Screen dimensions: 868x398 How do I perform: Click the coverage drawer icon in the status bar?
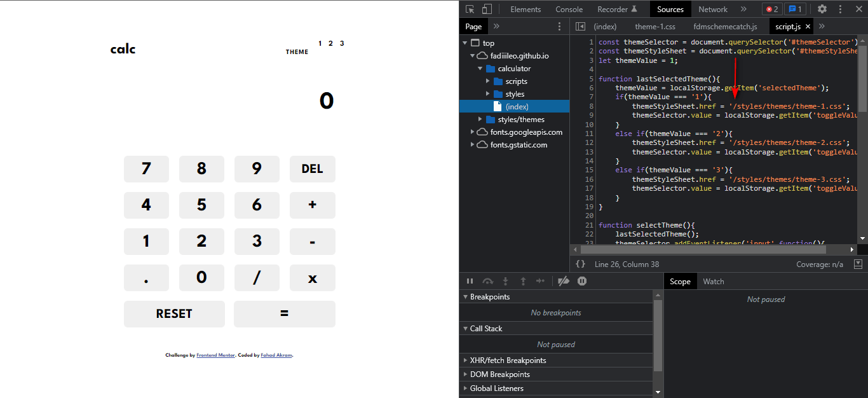pos(858,264)
